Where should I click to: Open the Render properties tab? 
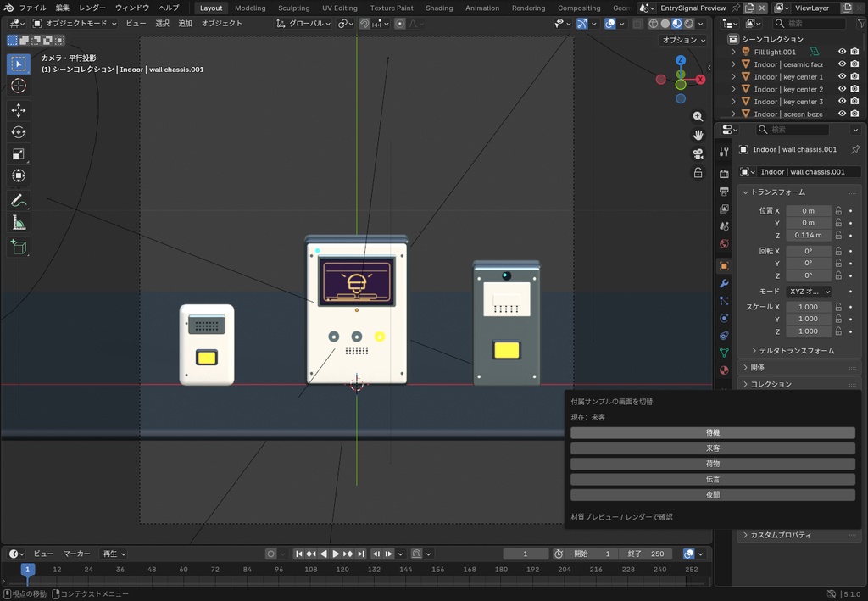pyautogui.click(x=724, y=174)
